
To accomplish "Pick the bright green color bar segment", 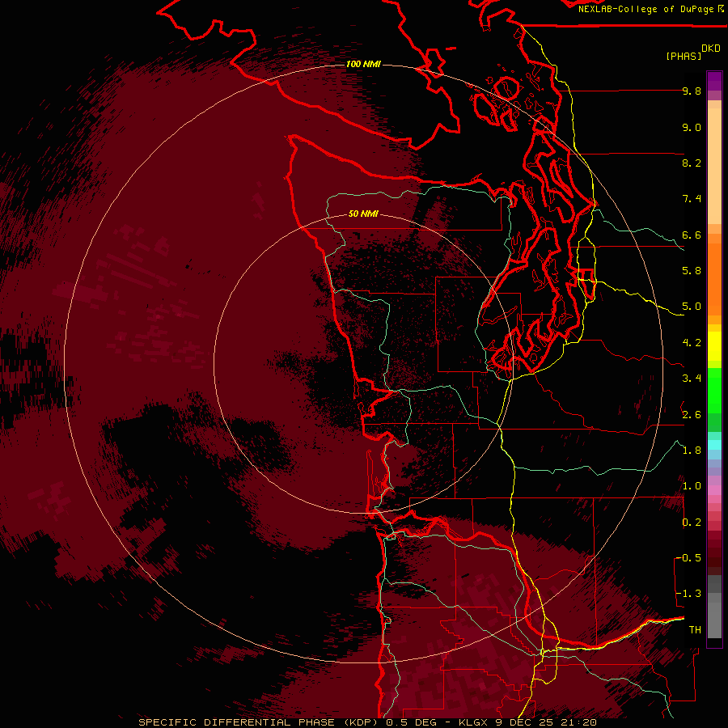I will 714,390.
